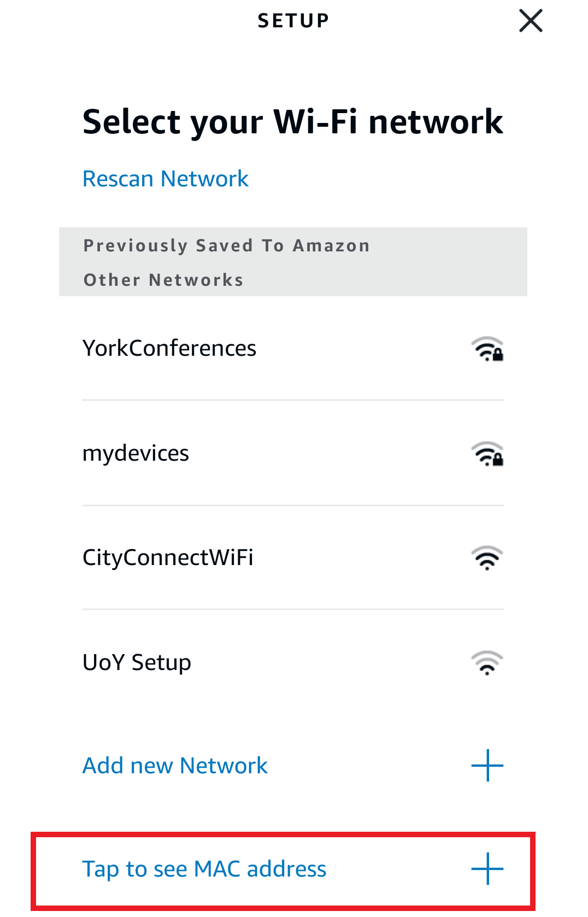Pick the UoY Setup network name

137,662
